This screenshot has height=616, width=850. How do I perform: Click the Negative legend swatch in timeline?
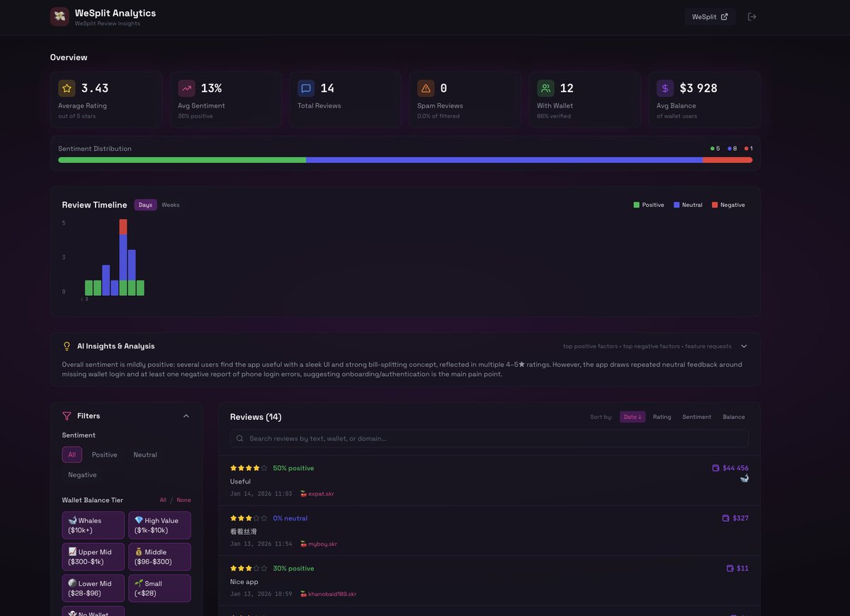[715, 205]
